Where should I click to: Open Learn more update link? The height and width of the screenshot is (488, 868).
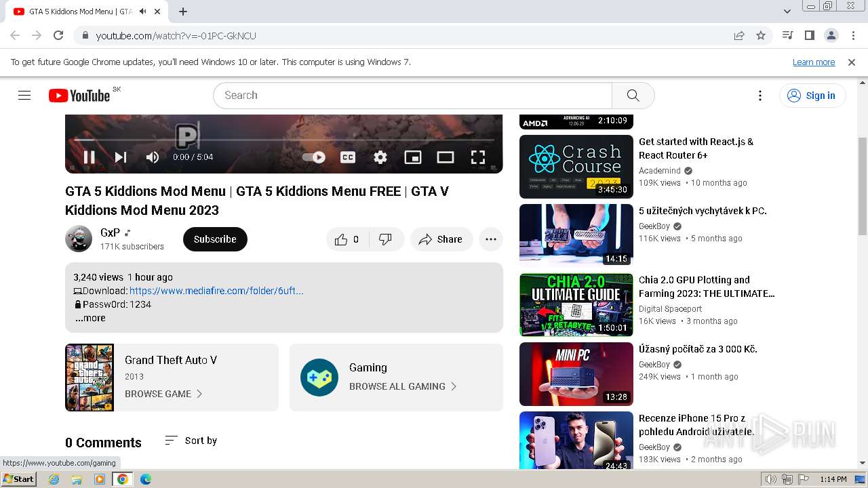pos(814,62)
